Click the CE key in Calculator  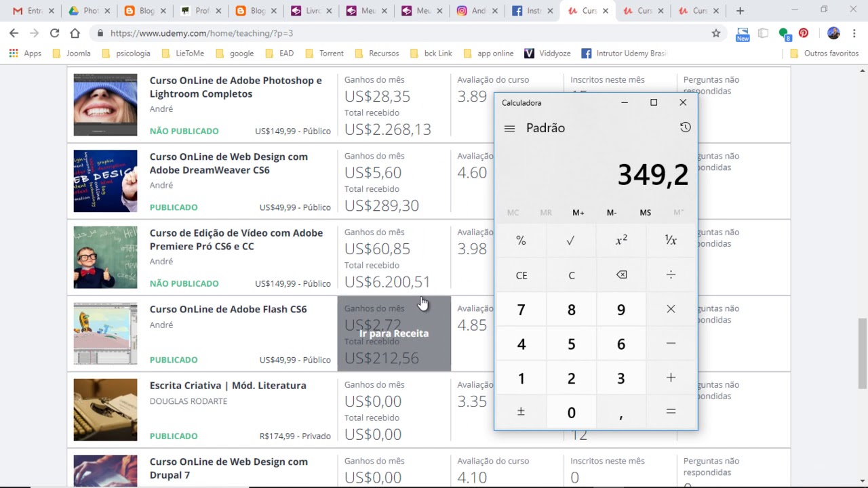point(521,275)
